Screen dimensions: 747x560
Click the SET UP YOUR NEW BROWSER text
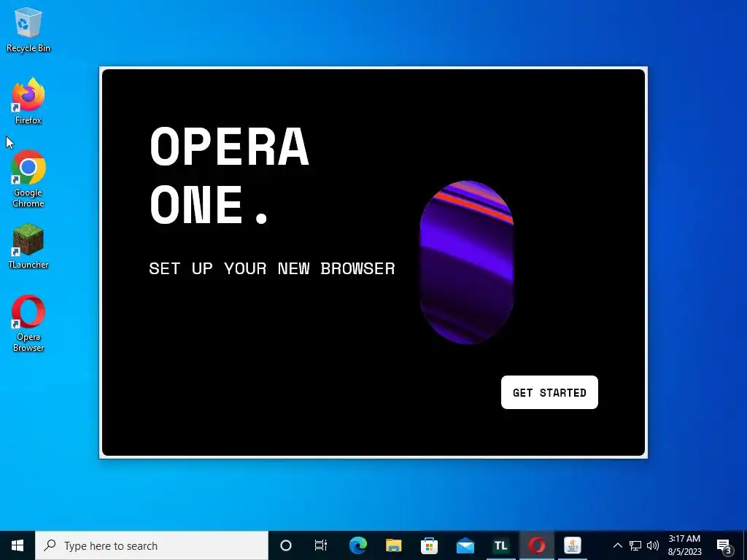click(272, 268)
